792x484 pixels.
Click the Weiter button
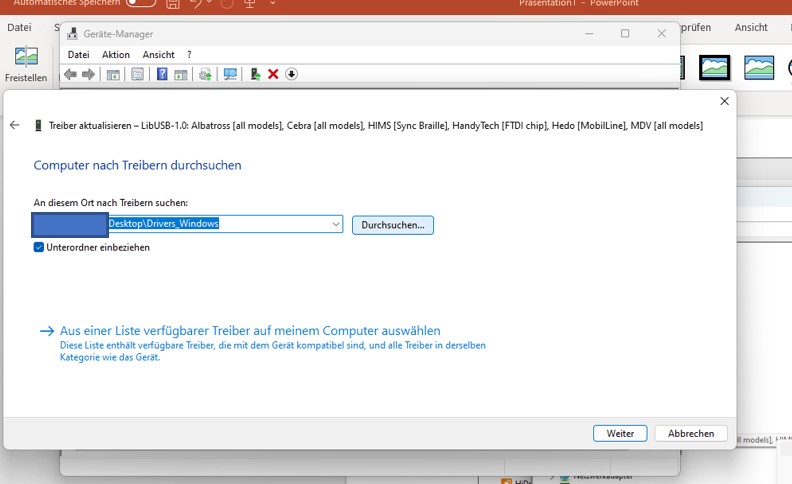click(x=620, y=433)
